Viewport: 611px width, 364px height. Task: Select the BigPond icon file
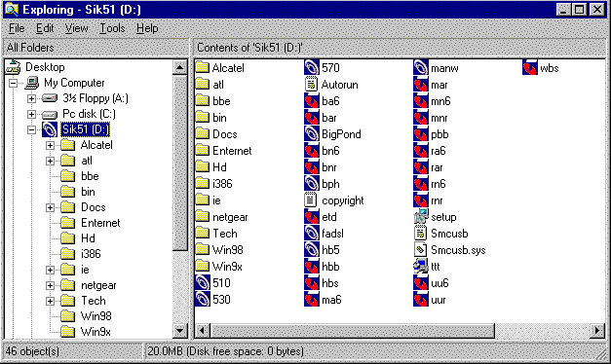pos(311,134)
